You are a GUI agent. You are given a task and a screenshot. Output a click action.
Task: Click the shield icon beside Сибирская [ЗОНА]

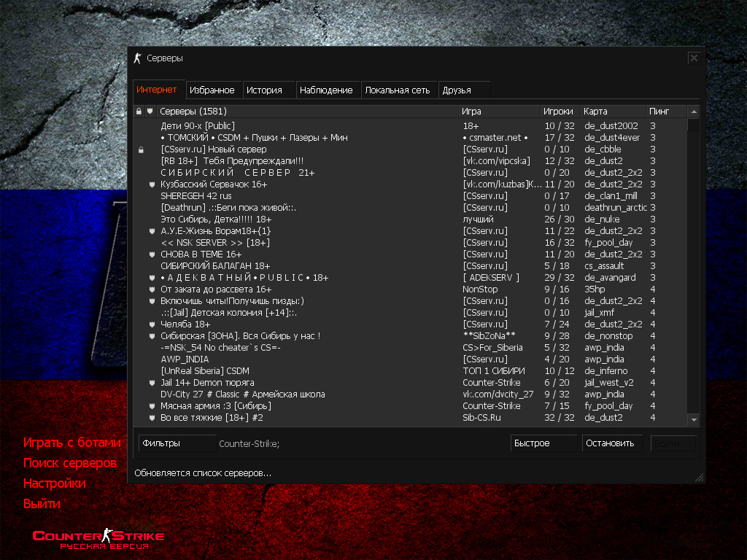tap(152, 336)
